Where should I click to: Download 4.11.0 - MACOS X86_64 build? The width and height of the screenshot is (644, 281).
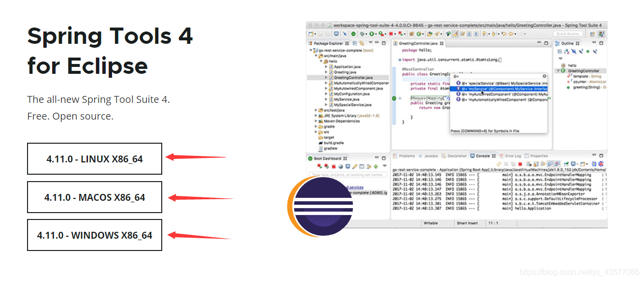[x=94, y=197]
